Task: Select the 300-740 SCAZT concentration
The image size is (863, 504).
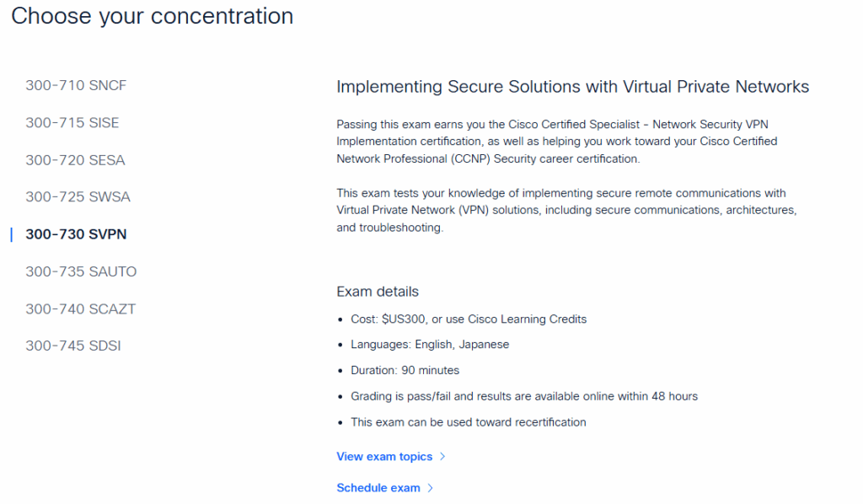Action: pyautogui.click(x=80, y=308)
